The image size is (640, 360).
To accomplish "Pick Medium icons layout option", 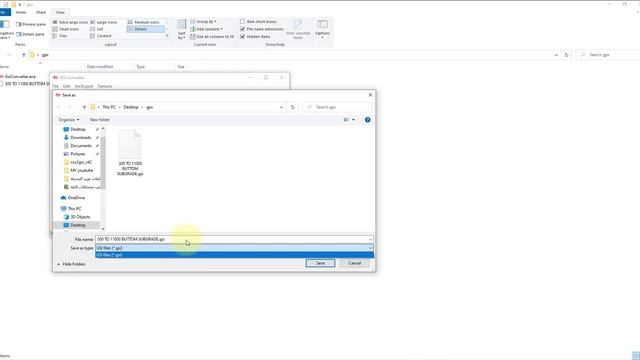I will 144,22.
